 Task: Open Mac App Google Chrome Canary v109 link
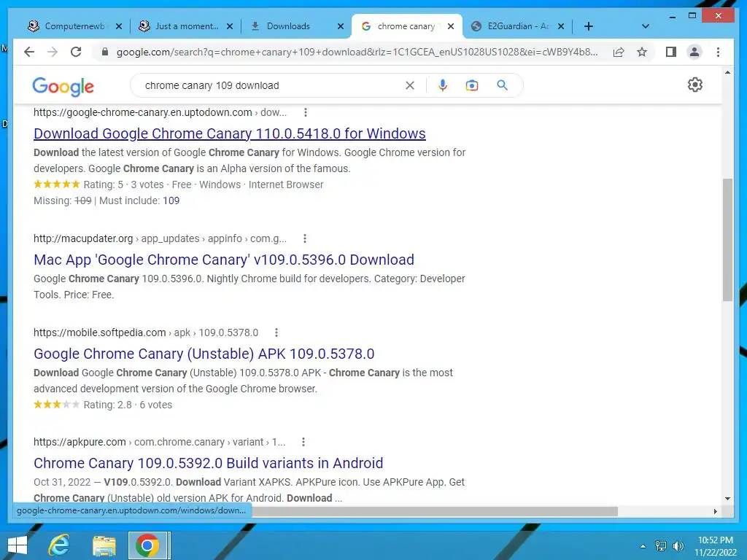[x=224, y=260]
